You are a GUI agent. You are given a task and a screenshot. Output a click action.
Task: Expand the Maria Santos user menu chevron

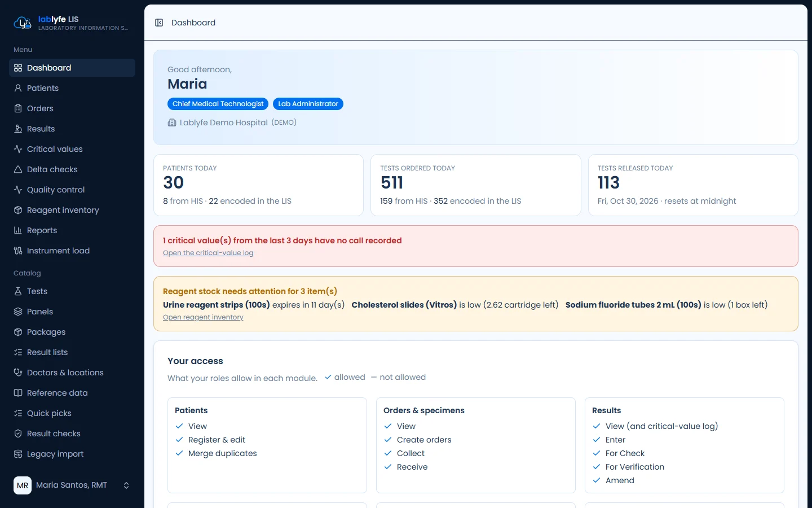click(126, 485)
